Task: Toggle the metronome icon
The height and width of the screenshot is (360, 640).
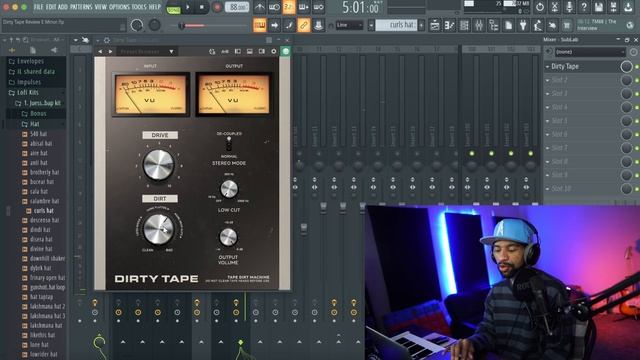Action: (260, 7)
